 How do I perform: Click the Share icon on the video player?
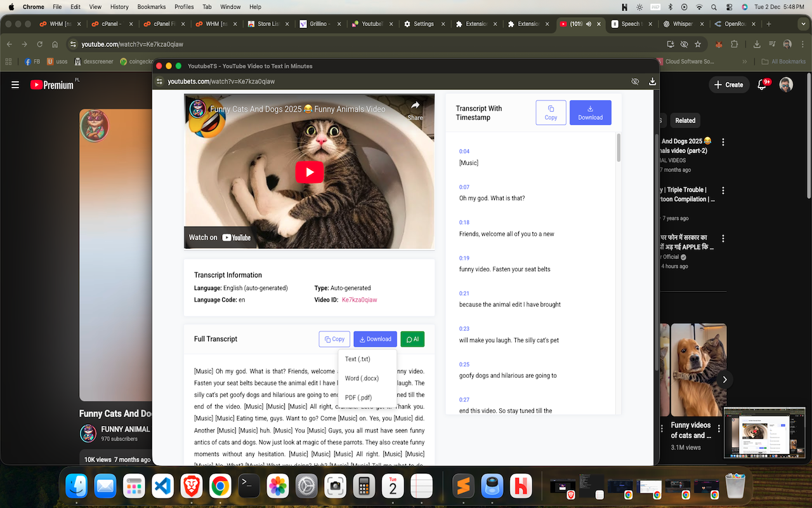tap(416, 107)
